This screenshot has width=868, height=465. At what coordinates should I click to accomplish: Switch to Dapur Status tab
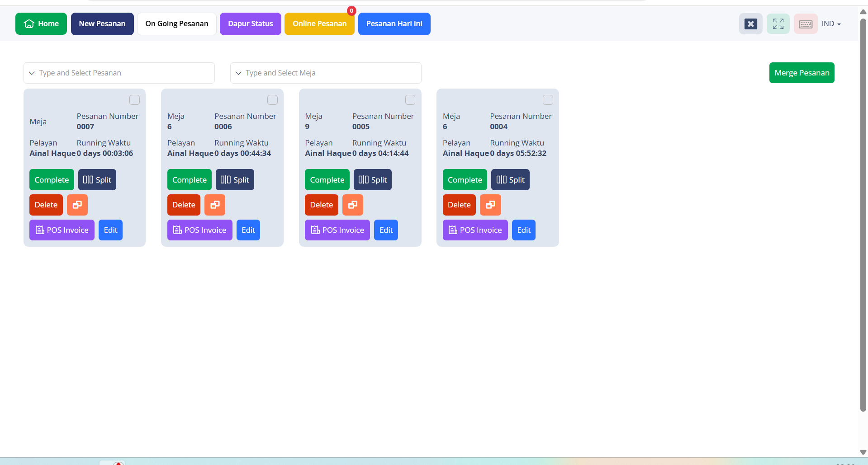click(x=250, y=24)
